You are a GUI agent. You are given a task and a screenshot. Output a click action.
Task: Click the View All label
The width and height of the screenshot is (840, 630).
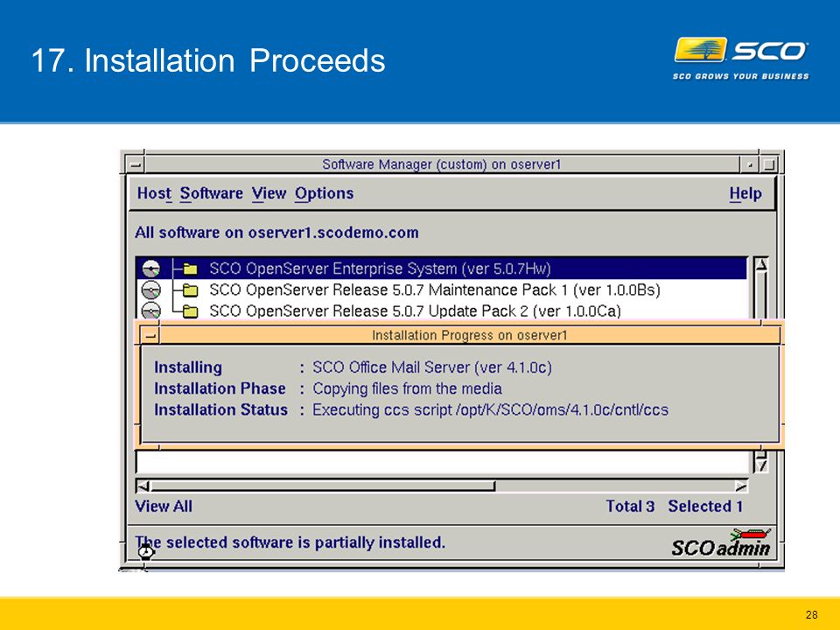[164, 507]
